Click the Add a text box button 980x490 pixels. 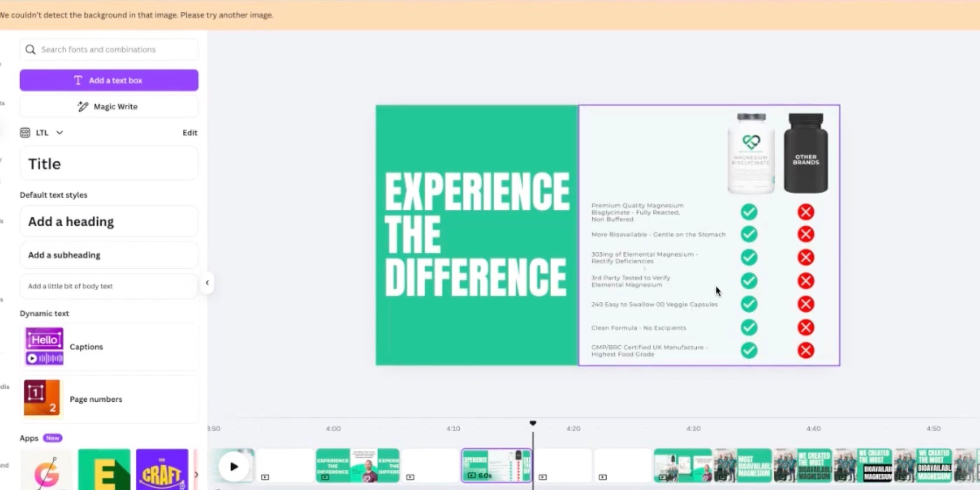coord(109,80)
